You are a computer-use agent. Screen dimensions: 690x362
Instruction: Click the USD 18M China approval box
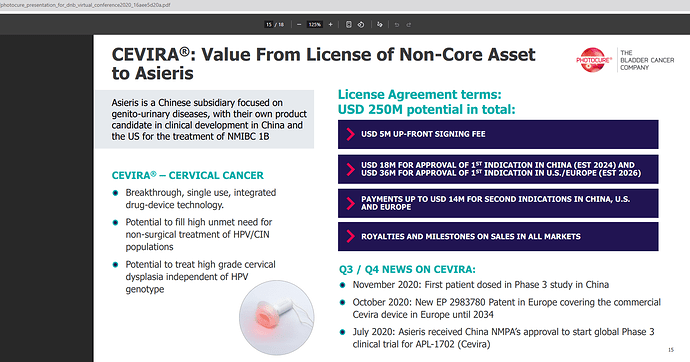pyautogui.click(x=498, y=169)
